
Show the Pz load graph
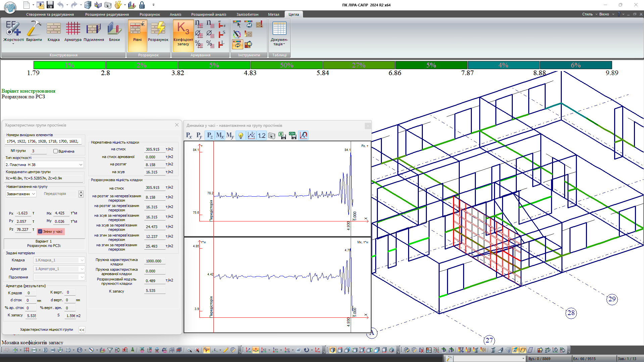click(210, 135)
